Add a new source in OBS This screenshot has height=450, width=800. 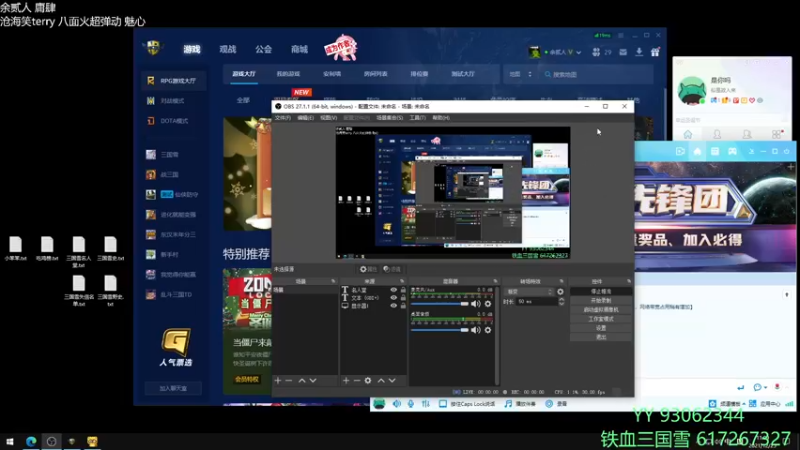coord(346,381)
